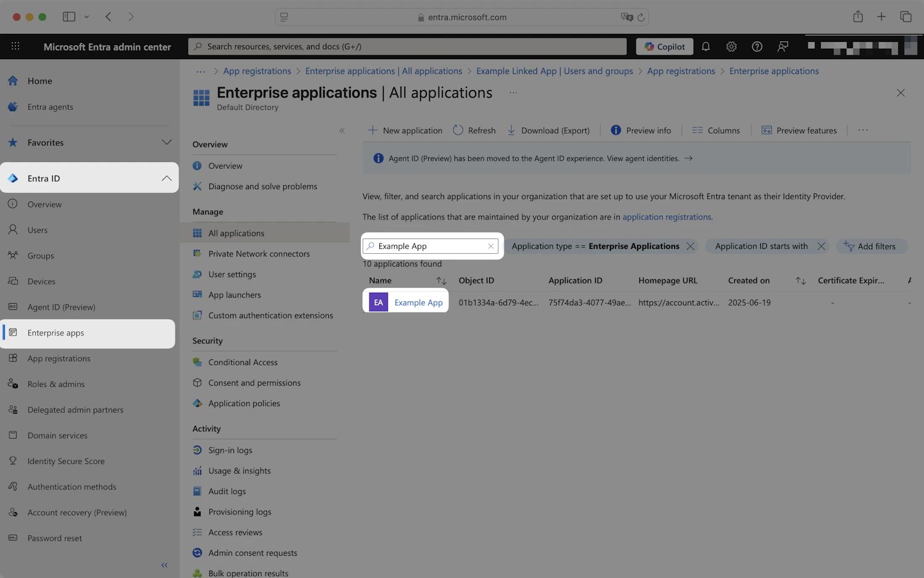Follow View agent identities arrow
The height and width of the screenshot is (578, 924).
point(689,158)
